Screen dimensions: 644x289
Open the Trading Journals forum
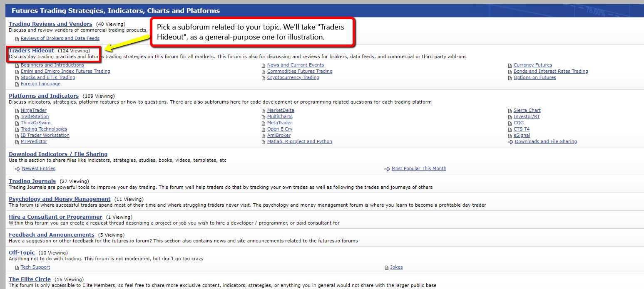[x=32, y=181]
